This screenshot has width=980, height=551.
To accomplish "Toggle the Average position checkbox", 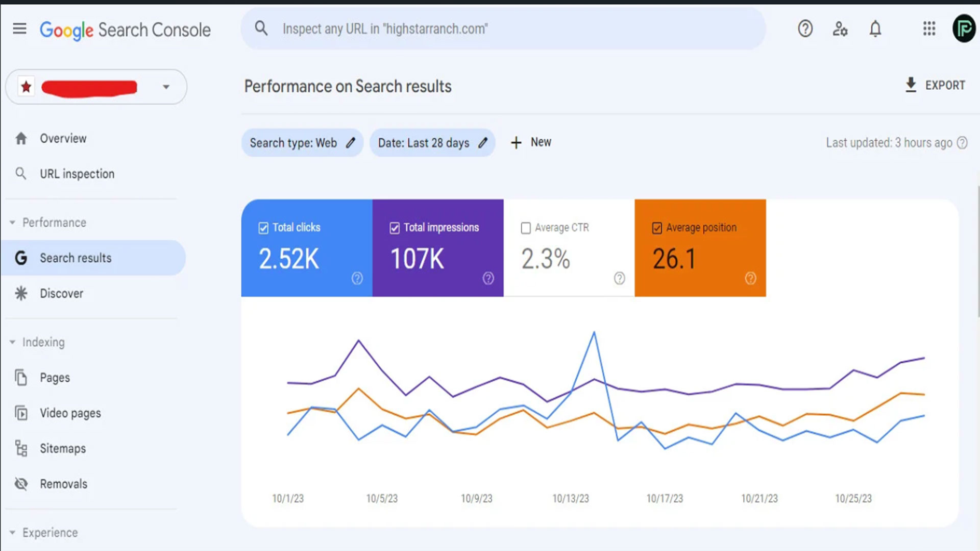I will pyautogui.click(x=657, y=228).
